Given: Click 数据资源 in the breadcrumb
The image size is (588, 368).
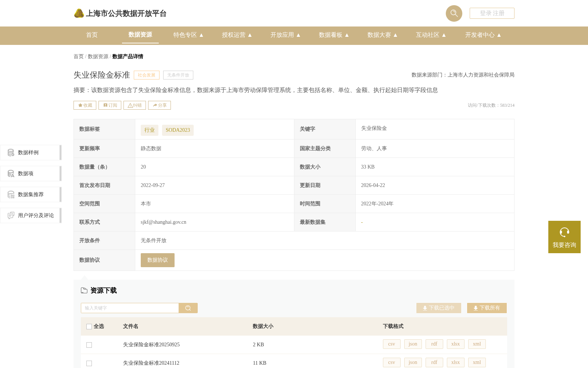Looking at the screenshot, I should 98,57.
